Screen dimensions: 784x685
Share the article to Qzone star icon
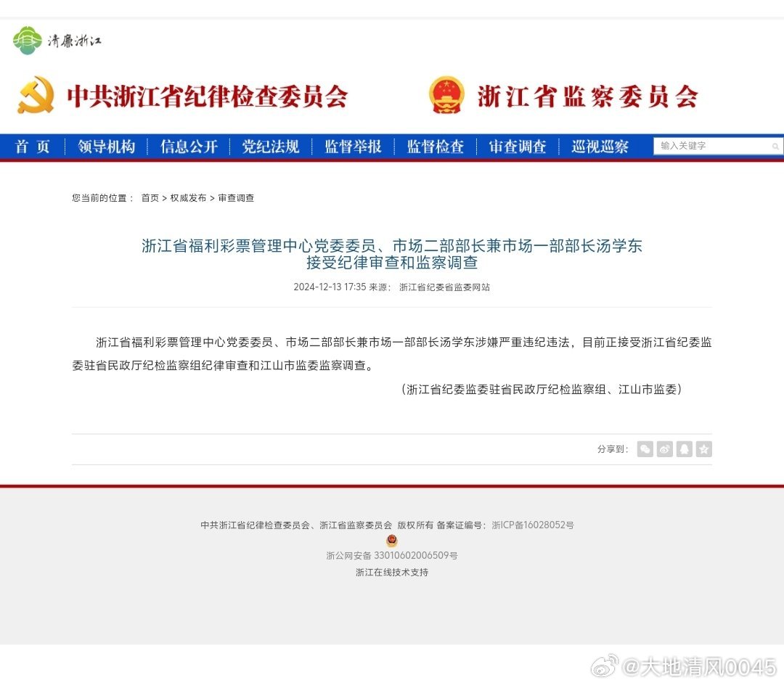click(x=703, y=449)
